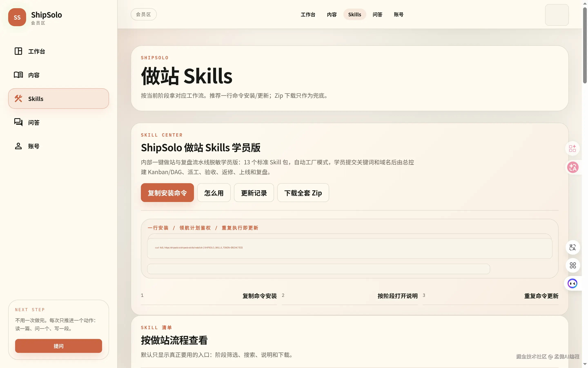Viewport: 588px width, 368px height.
Task: Click the white translate floating icon
Action: click(x=572, y=248)
